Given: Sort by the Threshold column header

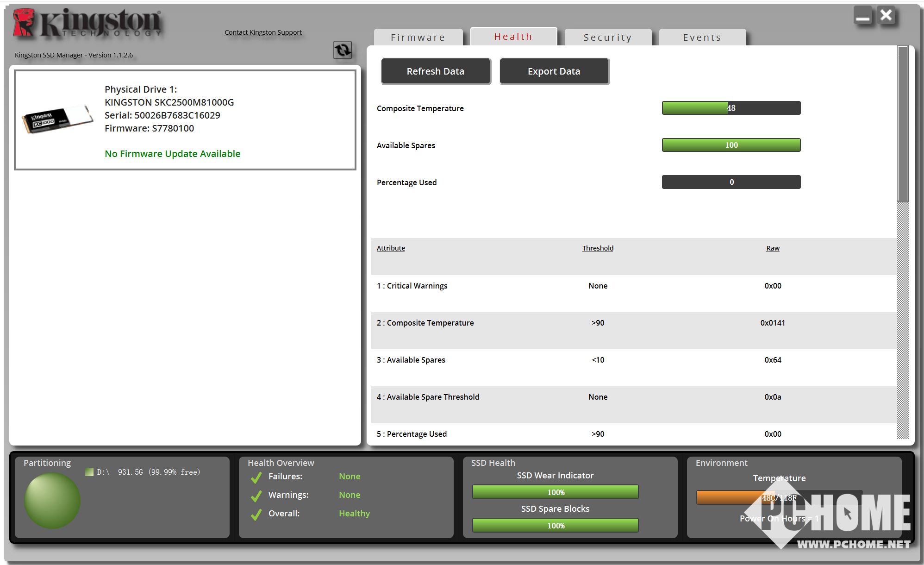Looking at the screenshot, I should coord(598,248).
